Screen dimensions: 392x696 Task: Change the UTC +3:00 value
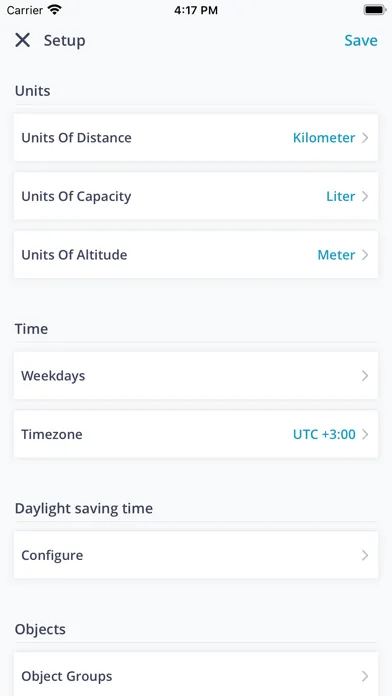pos(324,434)
